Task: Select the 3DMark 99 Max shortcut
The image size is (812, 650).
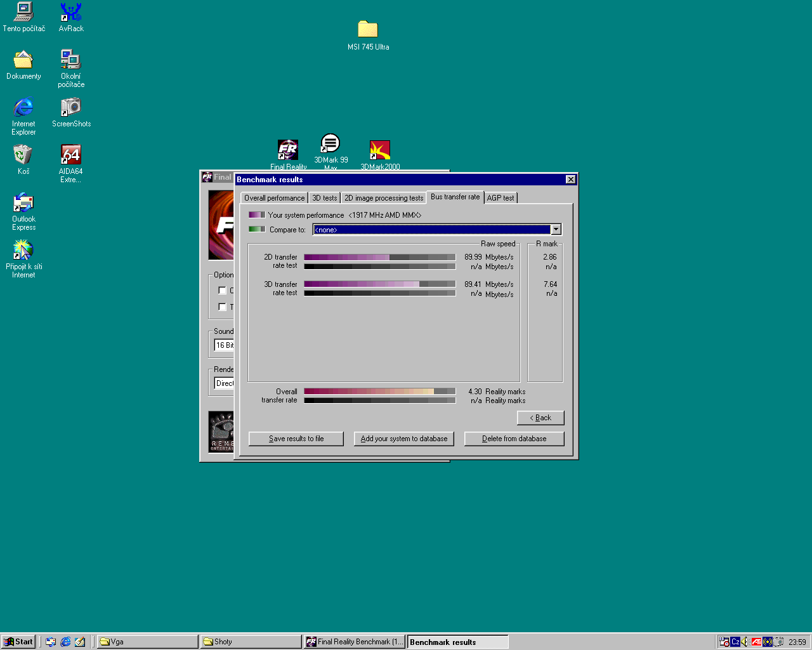Action: (x=331, y=144)
